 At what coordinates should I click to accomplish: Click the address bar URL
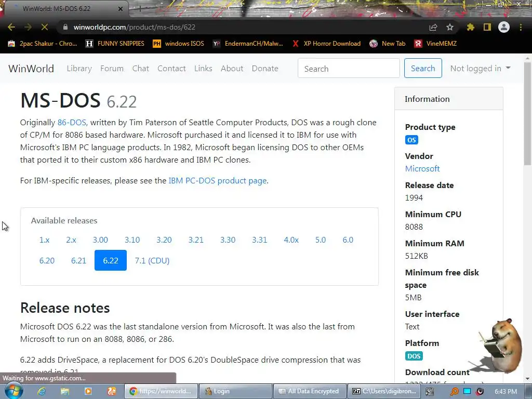135,27
